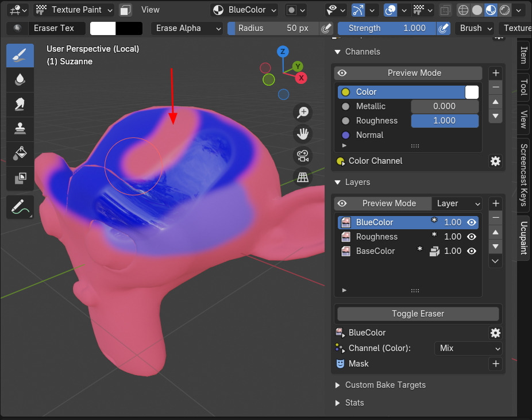Image resolution: width=532 pixels, height=420 pixels.
Task: Toggle BlueColor layer visibility eye
Action: pyautogui.click(x=471, y=222)
